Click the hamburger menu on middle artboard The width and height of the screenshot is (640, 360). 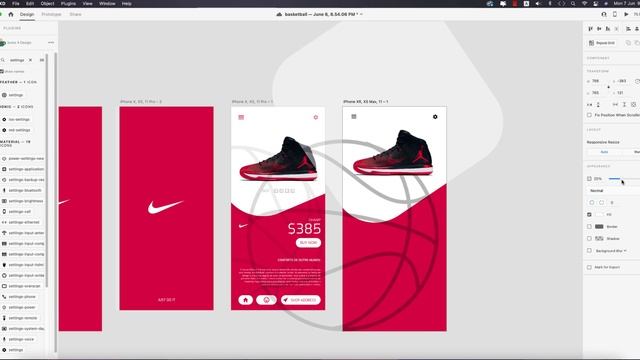(241, 117)
